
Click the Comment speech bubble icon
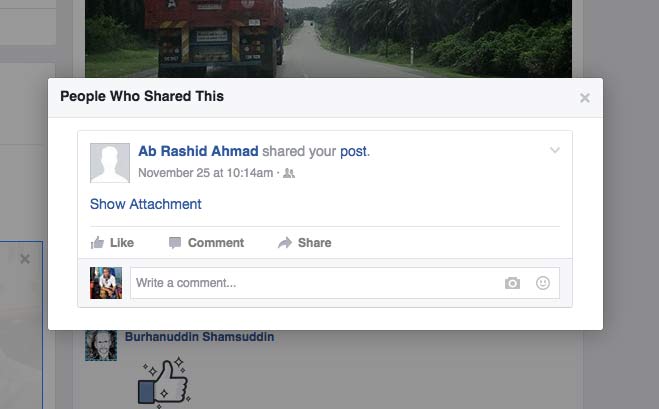pyautogui.click(x=175, y=243)
